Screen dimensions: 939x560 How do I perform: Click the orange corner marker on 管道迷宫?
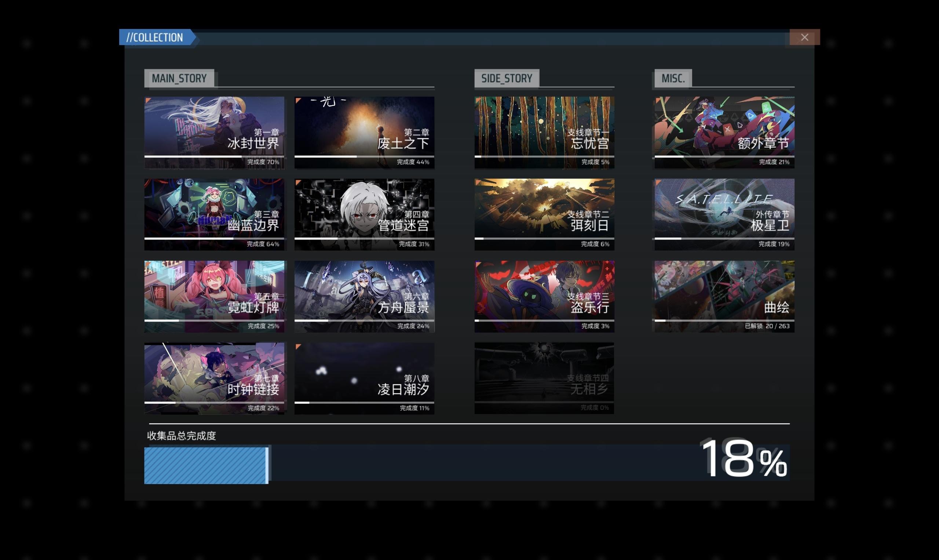pyautogui.click(x=298, y=182)
